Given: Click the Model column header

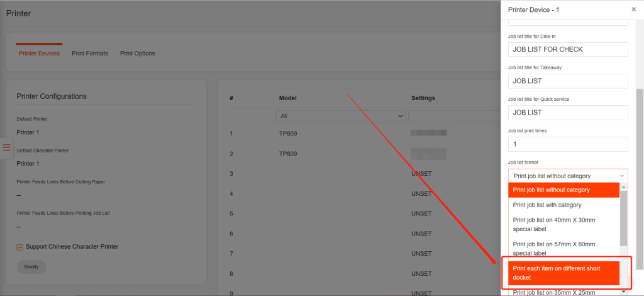Looking at the screenshot, I should click(x=287, y=98).
